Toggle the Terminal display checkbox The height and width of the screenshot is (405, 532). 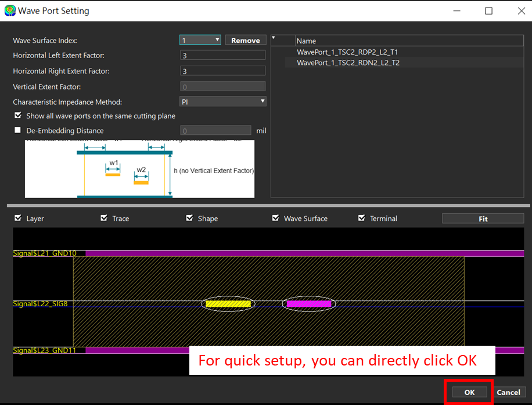pyautogui.click(x=362, y=218)
